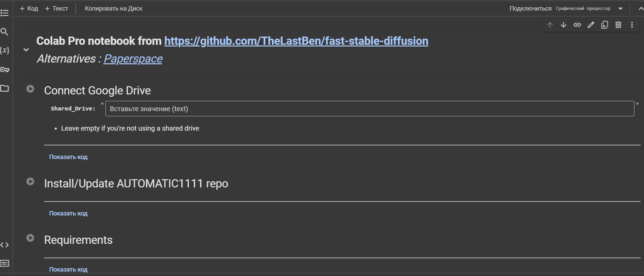Screen dimensions: 644x276
Task: Add a code cell with + Код
Action: coord(29,8)
